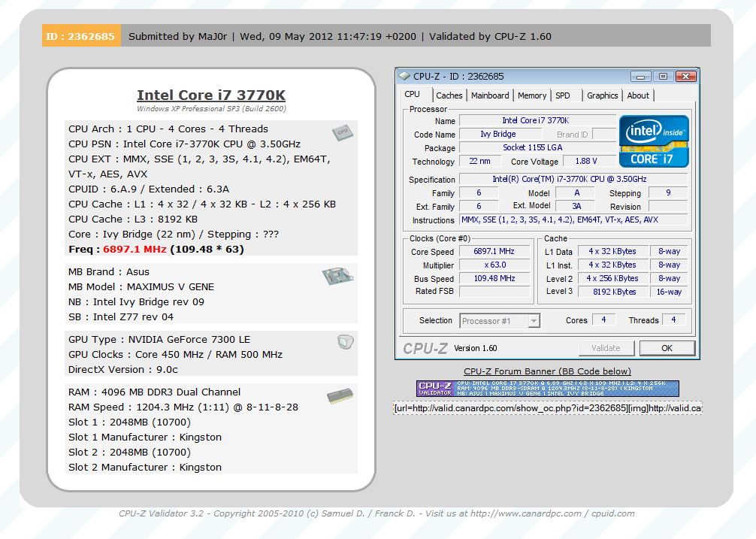The image size is (756, 539).
Task: Click the BB code URL text field
Action: [547, 407]
